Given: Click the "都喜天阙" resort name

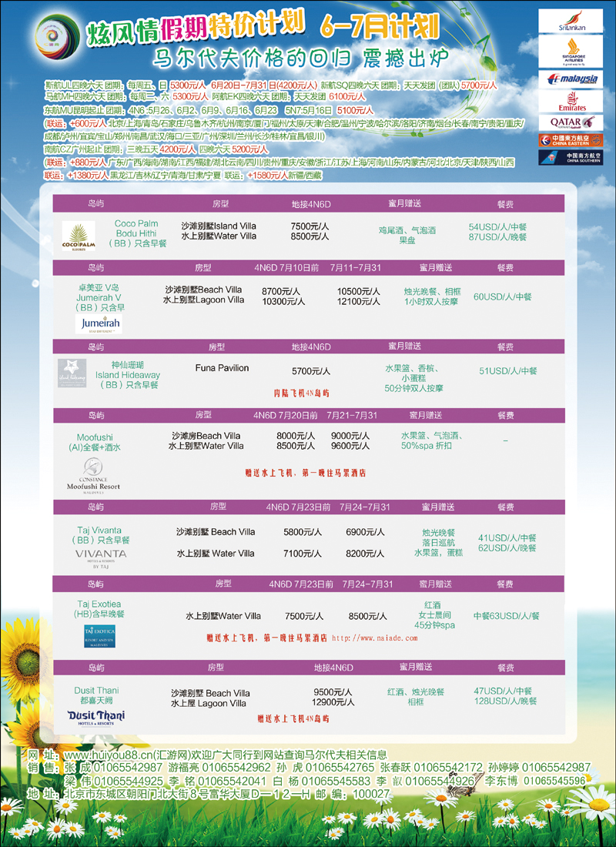Looking at the screenshot, I should coord(96,701).
